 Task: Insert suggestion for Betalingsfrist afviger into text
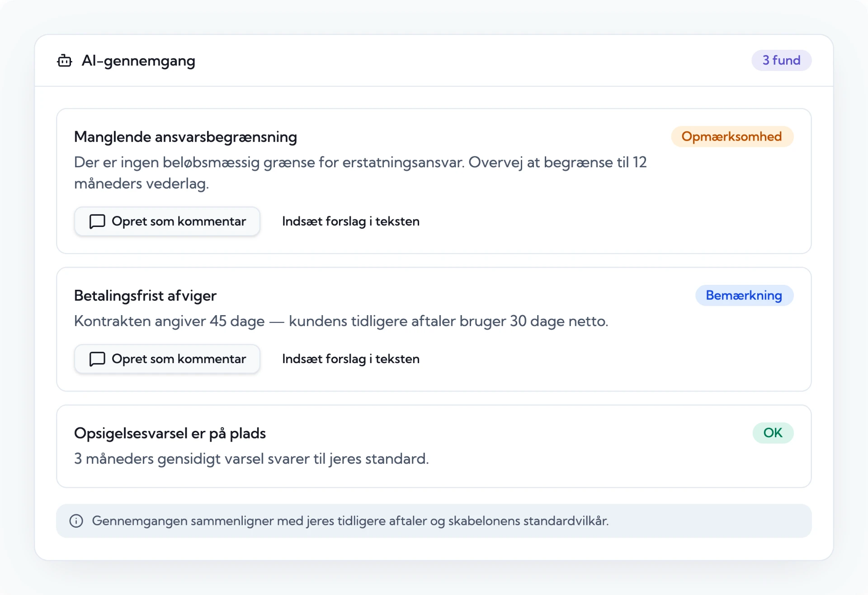point(351,359)
